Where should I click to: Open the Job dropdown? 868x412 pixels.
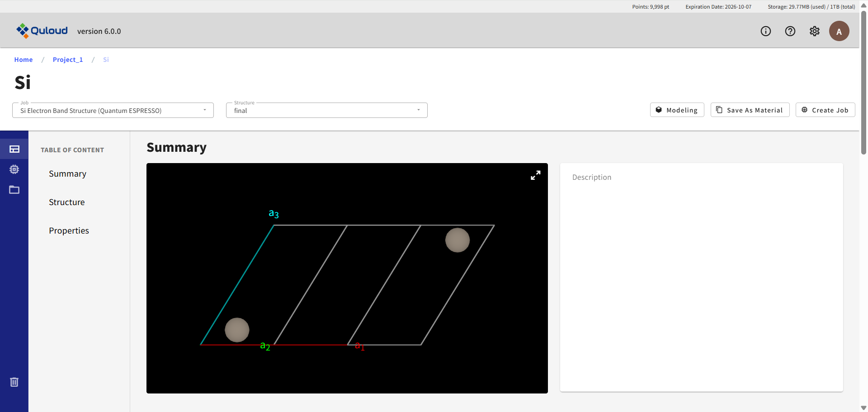click(113, 111)
